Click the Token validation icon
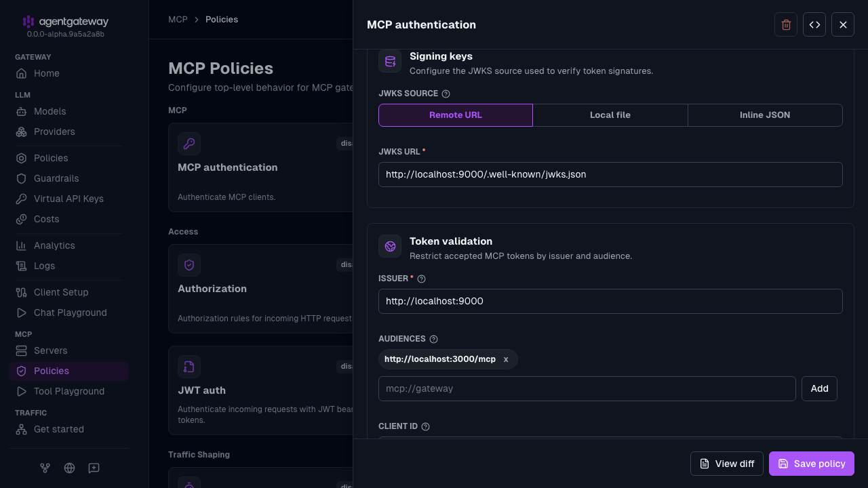This screenshot has height=488, width=868. point(390,246)
